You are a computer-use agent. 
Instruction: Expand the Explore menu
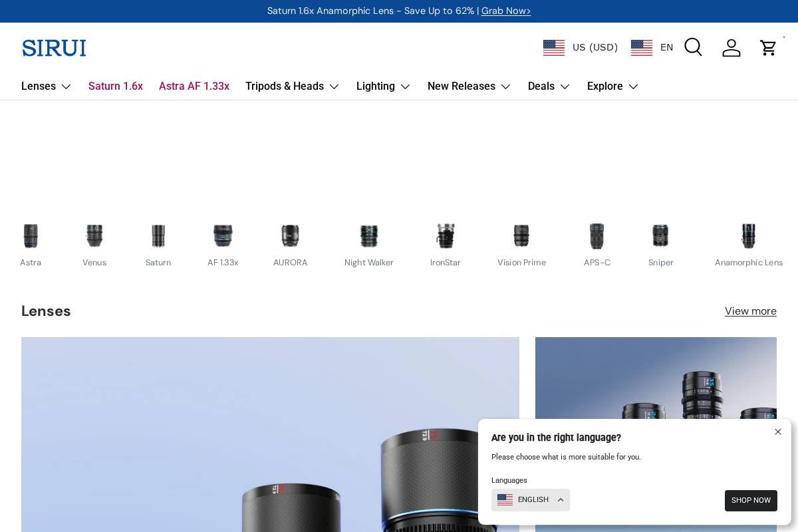(612, 86)
